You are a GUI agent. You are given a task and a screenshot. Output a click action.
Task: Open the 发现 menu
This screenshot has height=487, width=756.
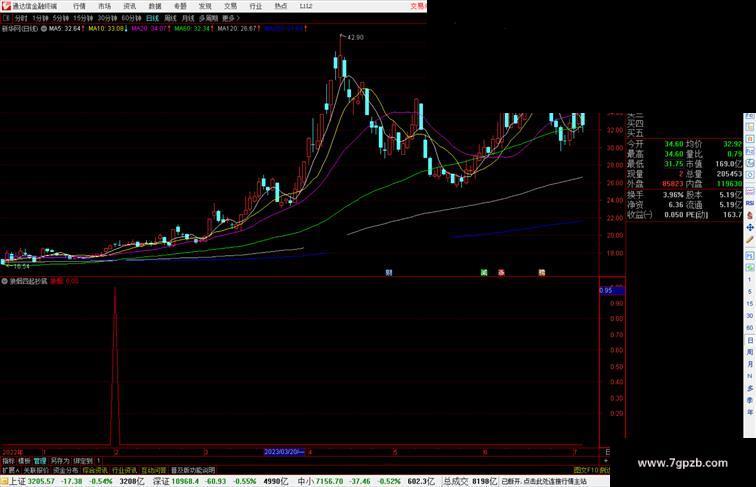(x=205, y=6)
